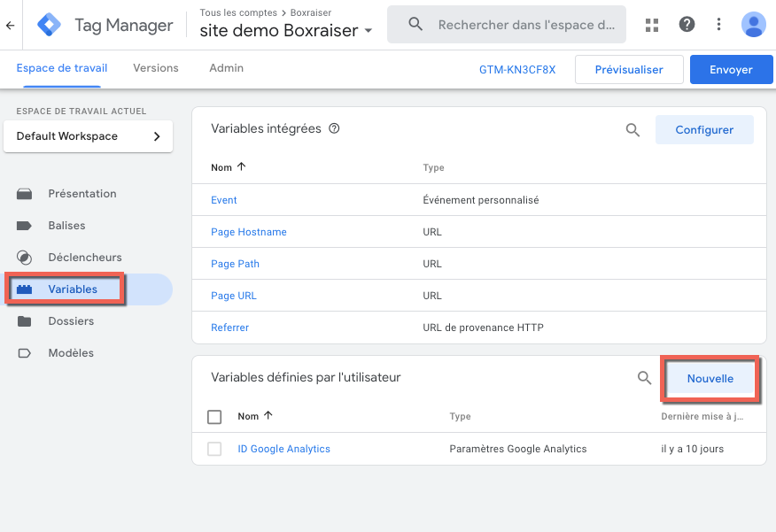
Task: Go to Déclencheurs in the sidebar
Action: (x=85, y=258)
